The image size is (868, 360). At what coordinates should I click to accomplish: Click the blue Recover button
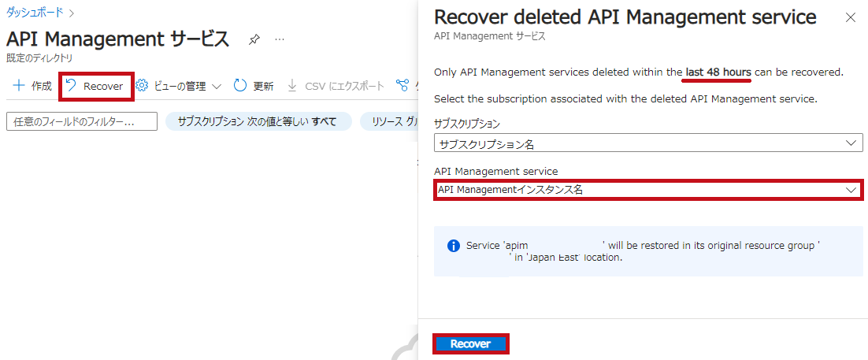(470, 344)
